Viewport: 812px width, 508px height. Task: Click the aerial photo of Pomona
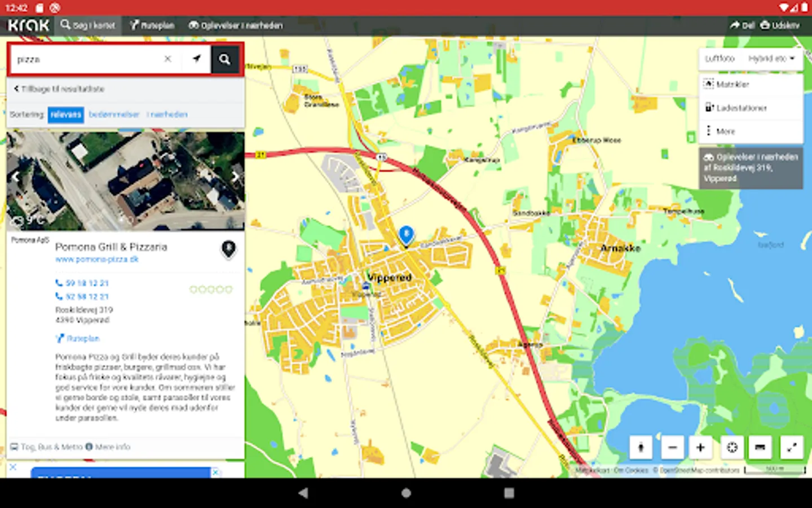125,181
